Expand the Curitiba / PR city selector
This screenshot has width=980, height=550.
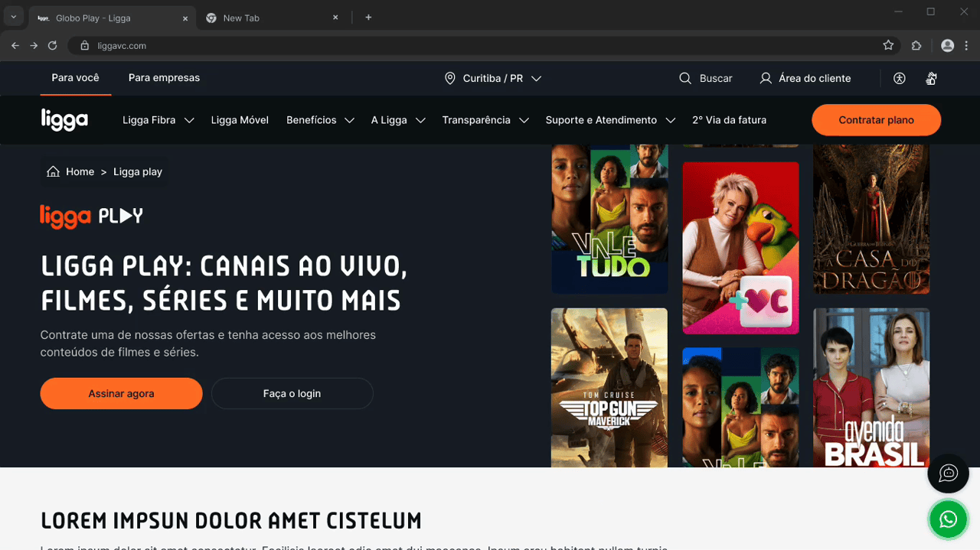pyautogui.click(x=493, y=78)
